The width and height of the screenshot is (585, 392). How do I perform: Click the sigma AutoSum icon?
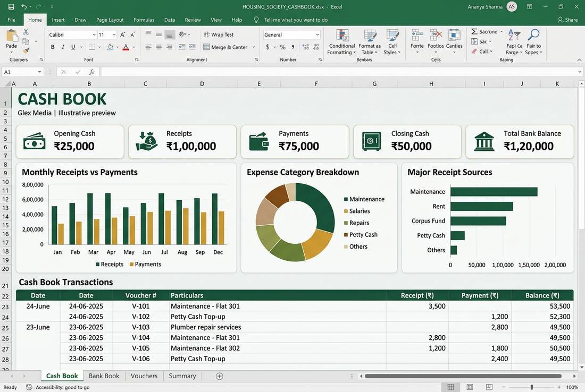click(x=474, y=32)
